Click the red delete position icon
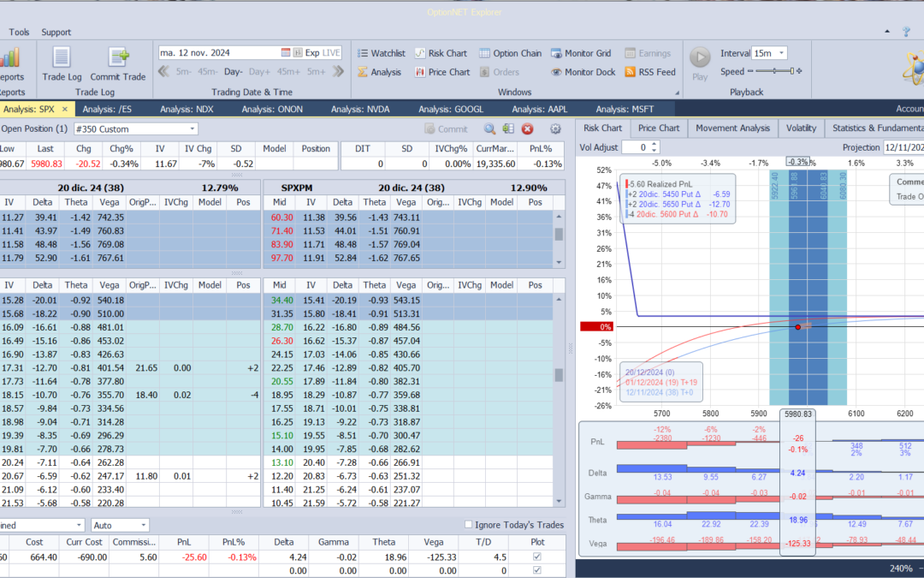 click(527, 128)
